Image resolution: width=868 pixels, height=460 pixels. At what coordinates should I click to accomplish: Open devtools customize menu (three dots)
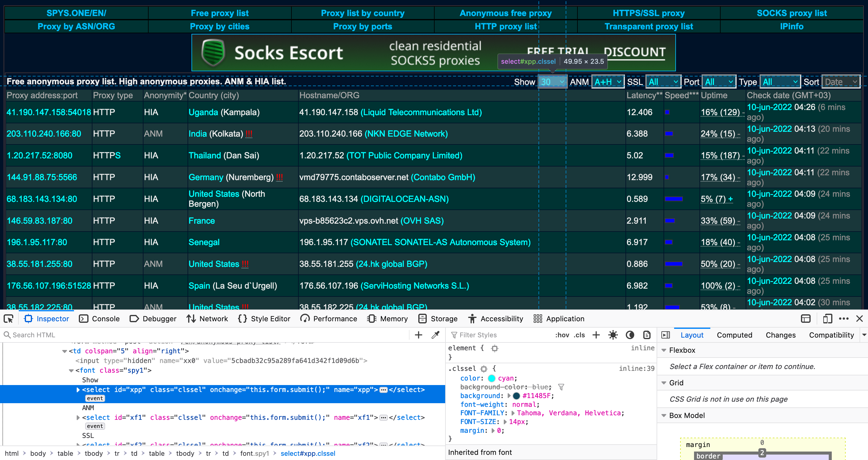click(x=844, y=319)
